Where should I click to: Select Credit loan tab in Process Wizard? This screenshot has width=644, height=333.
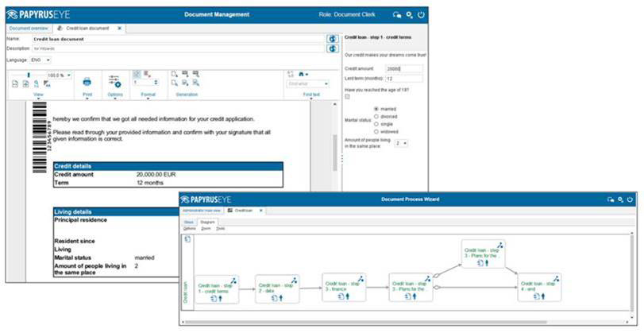pos(244,211)
